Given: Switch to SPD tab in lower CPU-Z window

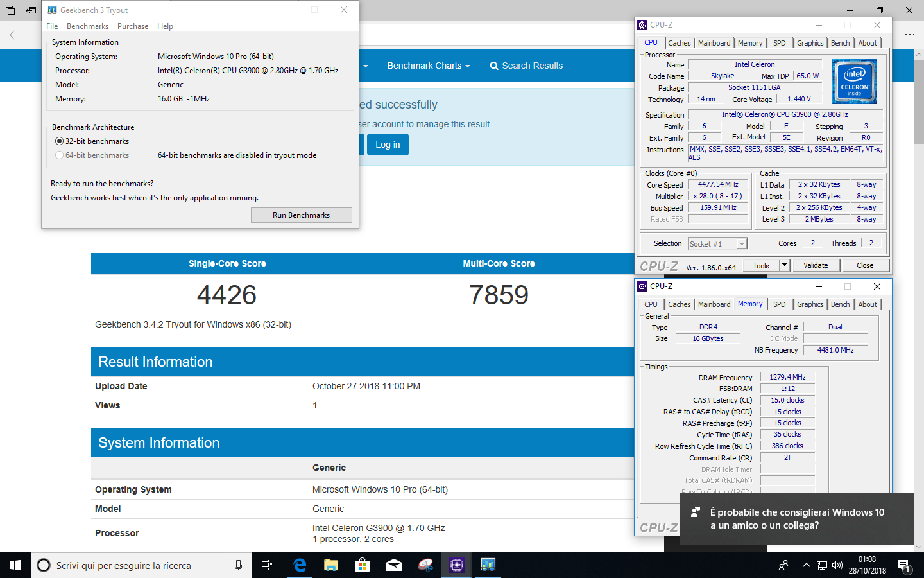Looking at the screenshot, I should 780,304.
